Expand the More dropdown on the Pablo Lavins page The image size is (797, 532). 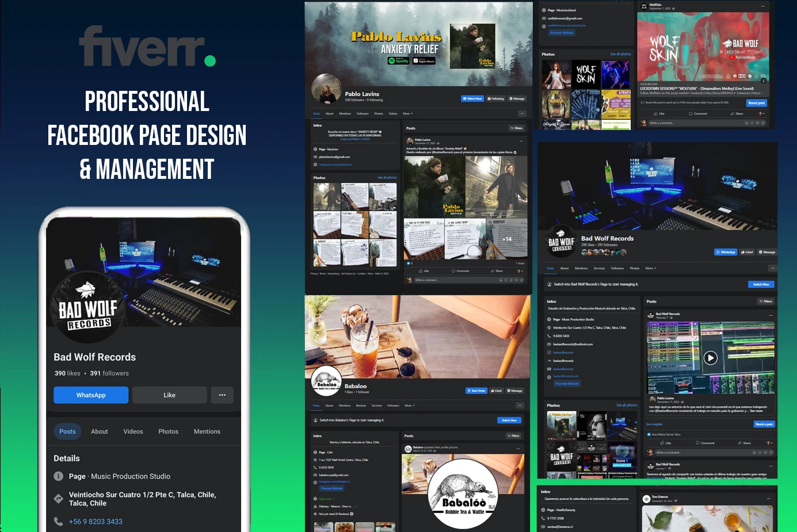pyautogui.click(x=407, y=113)
